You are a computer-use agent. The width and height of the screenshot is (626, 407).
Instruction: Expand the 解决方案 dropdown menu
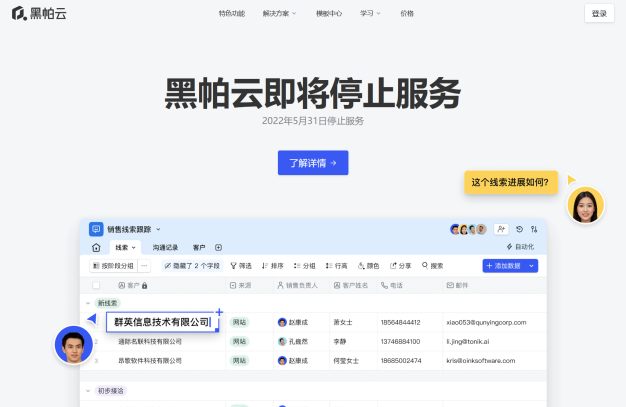[279, 14]
